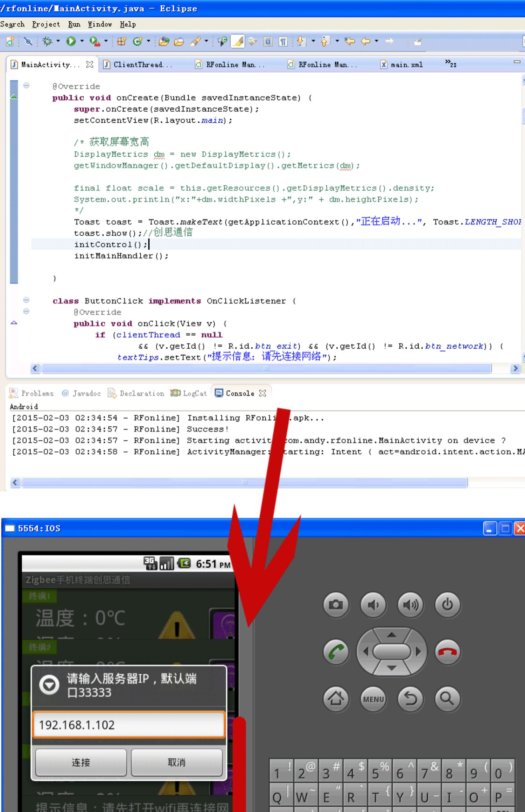Switch to the Declaration view tab
This screenshot has width=525, height=812.
click(136, 393)
